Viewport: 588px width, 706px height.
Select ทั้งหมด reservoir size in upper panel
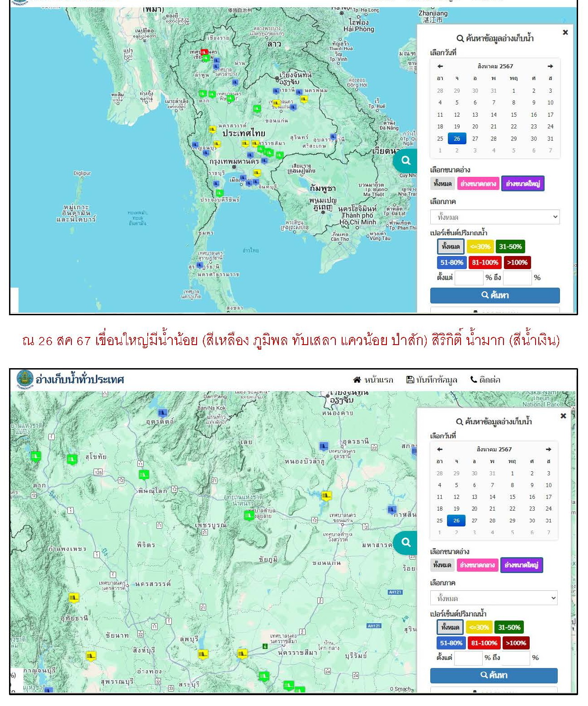coord(442,184)
